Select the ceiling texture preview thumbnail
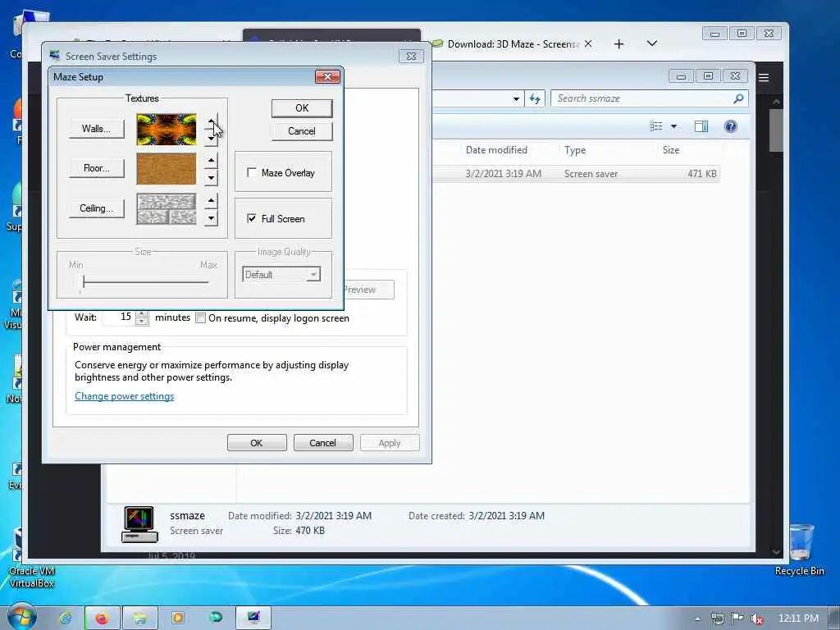840x630 pixels. (x=167, y=208)
